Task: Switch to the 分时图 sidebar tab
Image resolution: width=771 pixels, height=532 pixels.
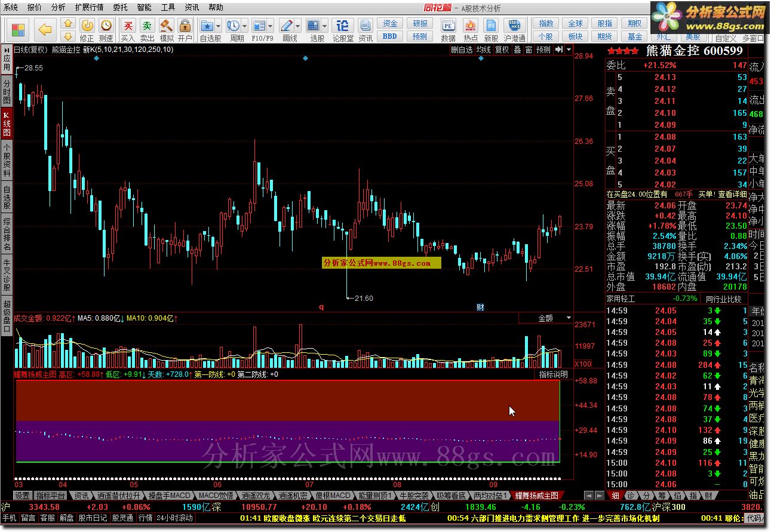Action: click(7, 92)
